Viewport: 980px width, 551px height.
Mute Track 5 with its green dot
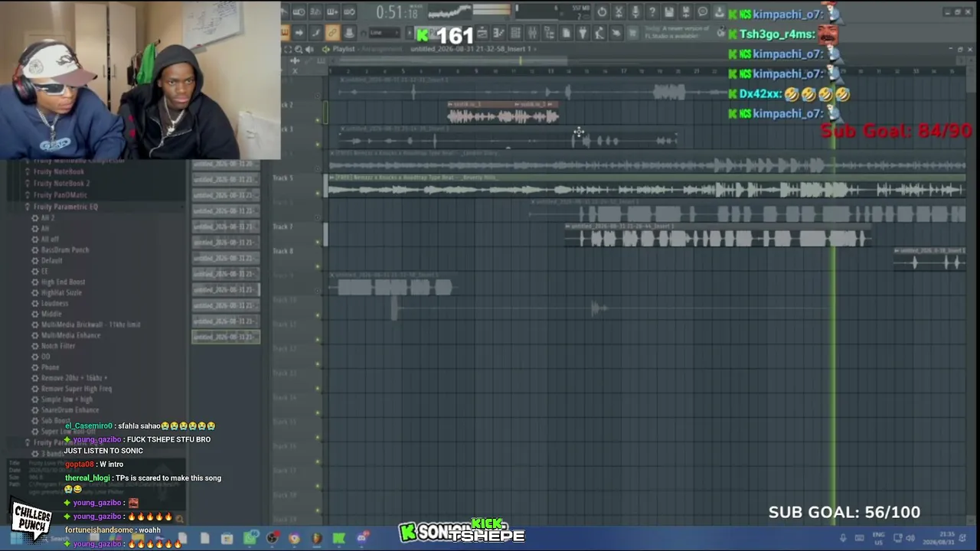[318, 193]
